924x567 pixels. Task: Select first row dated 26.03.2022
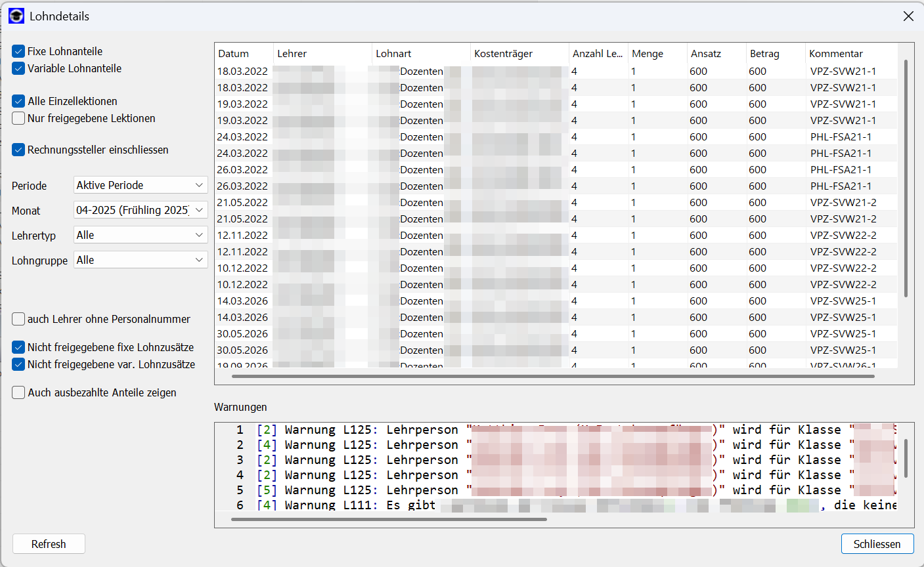click(x=556, y=169)
